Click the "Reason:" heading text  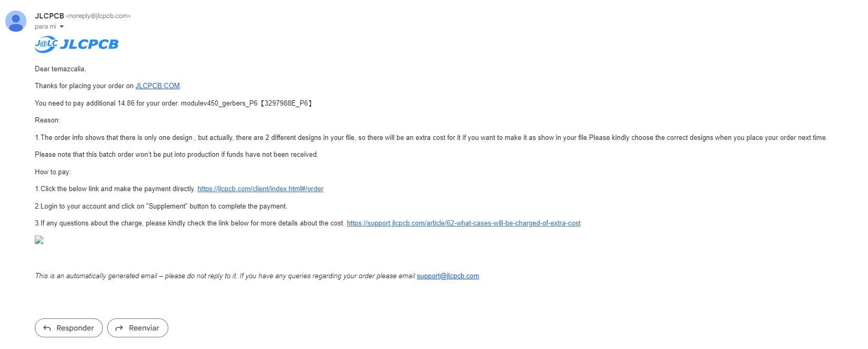(x=47, y=120)
